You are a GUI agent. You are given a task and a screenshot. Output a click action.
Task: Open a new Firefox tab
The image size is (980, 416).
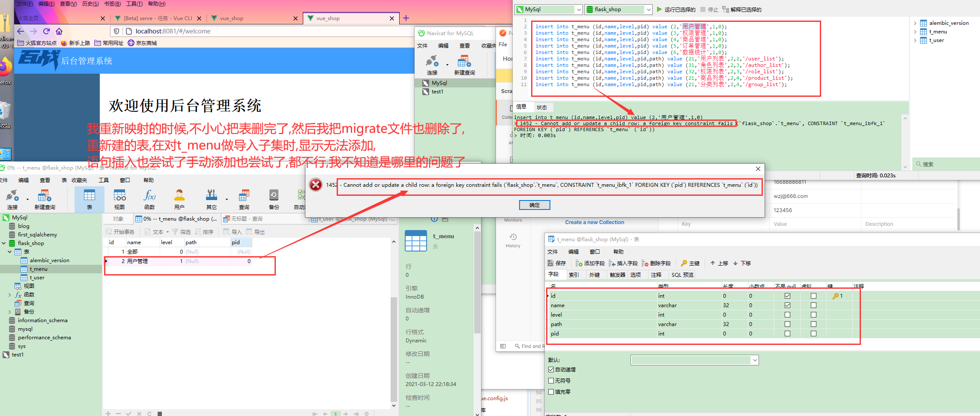tap(406, 18)
